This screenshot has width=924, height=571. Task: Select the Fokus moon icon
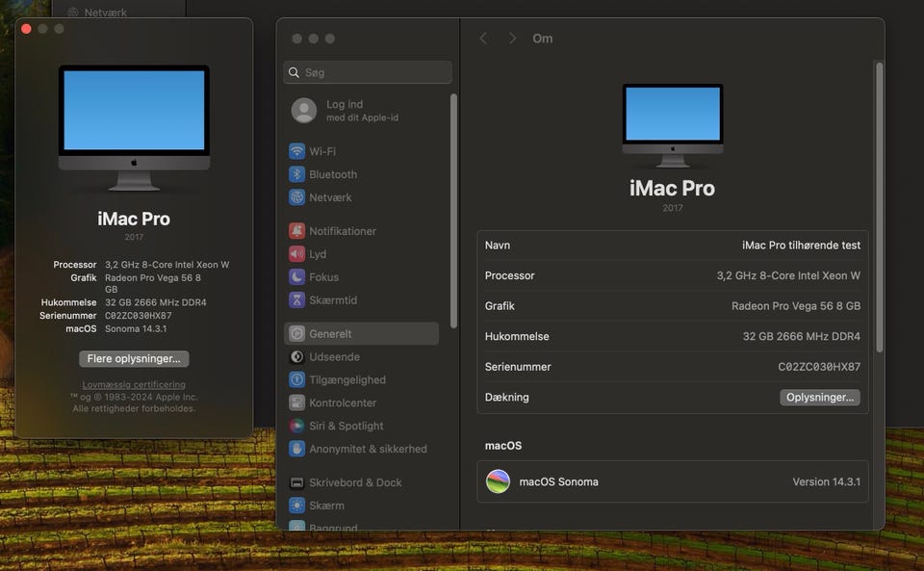tap(297, 277)
